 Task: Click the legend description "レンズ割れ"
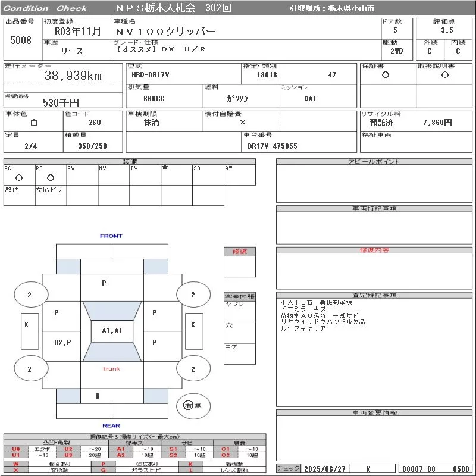pyautogui.click(x=234, y=470)
